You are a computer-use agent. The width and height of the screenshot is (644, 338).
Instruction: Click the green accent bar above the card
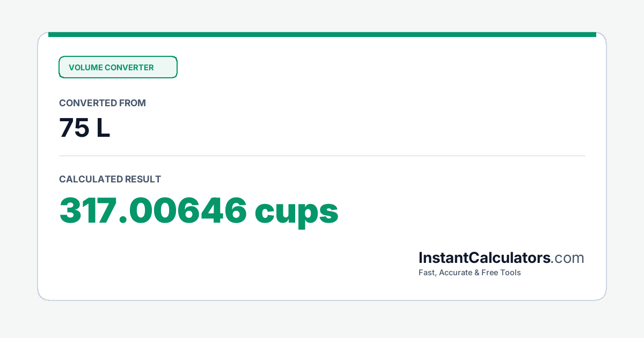(322, 34)
